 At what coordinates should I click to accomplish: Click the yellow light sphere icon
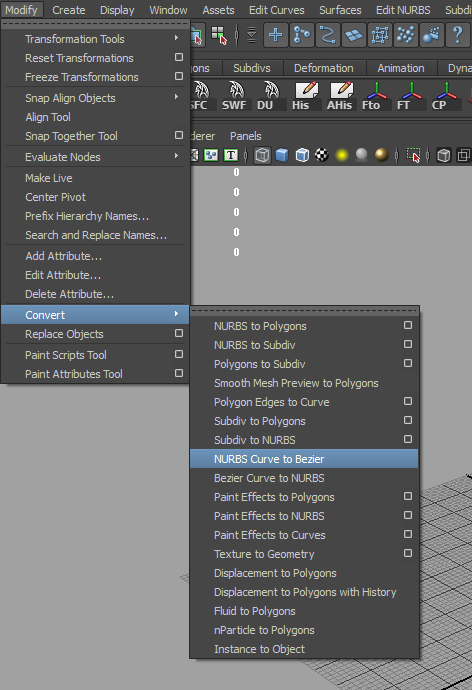(x=342, y=155)
